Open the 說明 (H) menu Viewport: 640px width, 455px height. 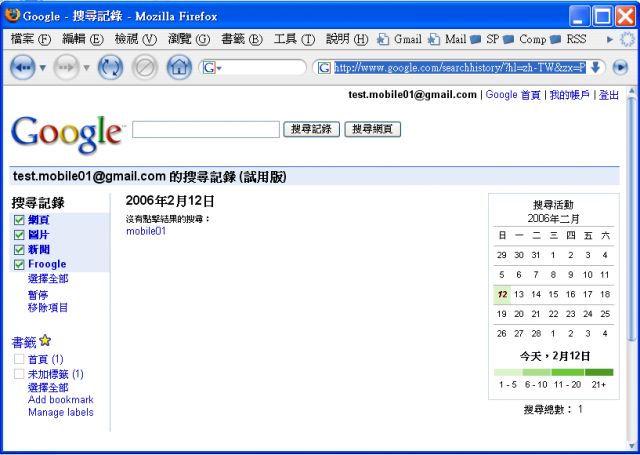(347, 39)
